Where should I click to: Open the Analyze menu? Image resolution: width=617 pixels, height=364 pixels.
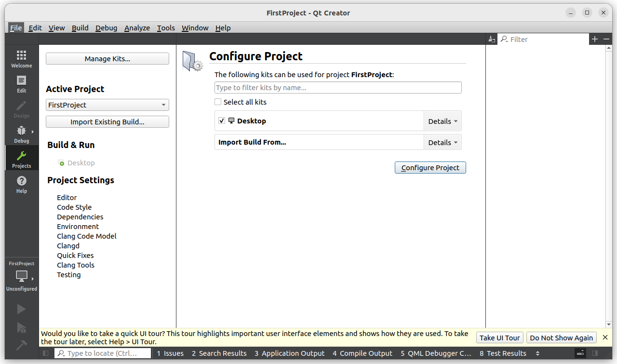pos(137,28)
